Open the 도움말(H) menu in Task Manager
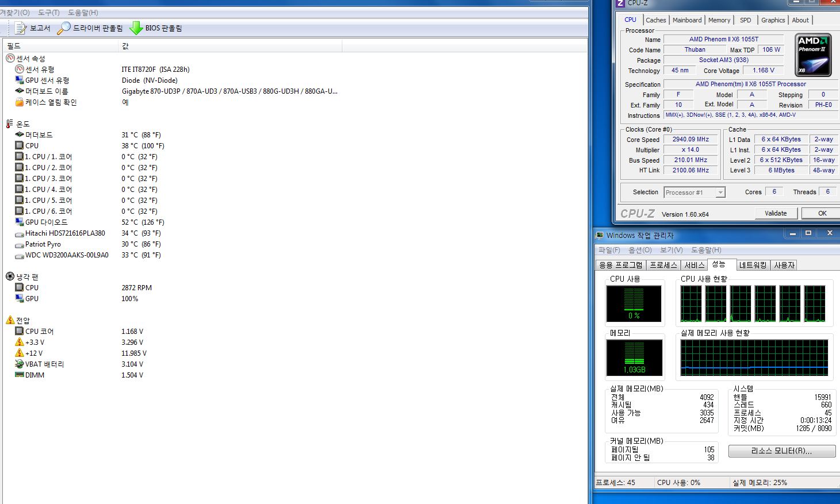The width and height of the screenshot is (840, 504). click(x=705, y=250)
